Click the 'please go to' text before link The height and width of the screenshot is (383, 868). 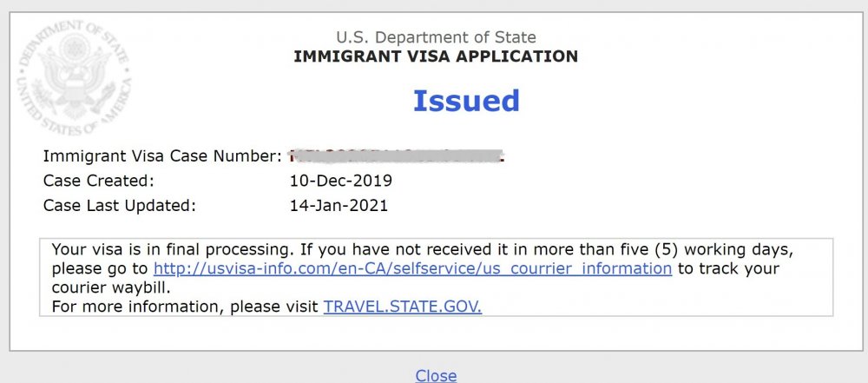(100, 269)
